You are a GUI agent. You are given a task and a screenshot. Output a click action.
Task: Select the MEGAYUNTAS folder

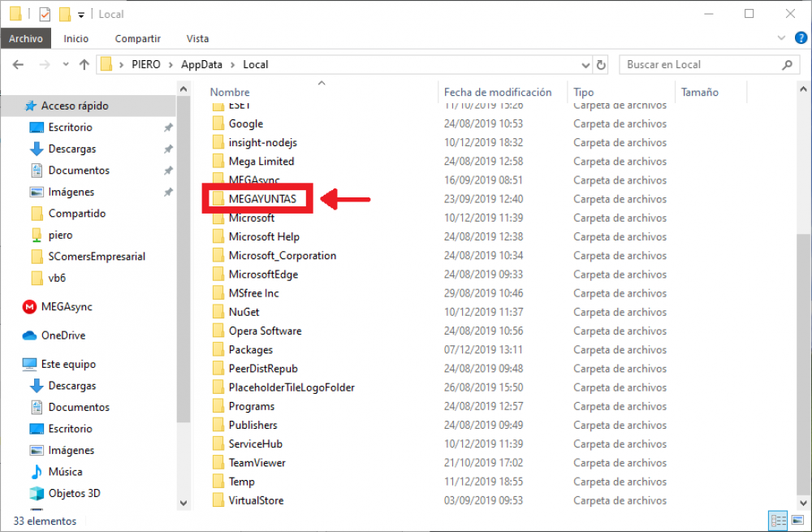click(262, 199)
